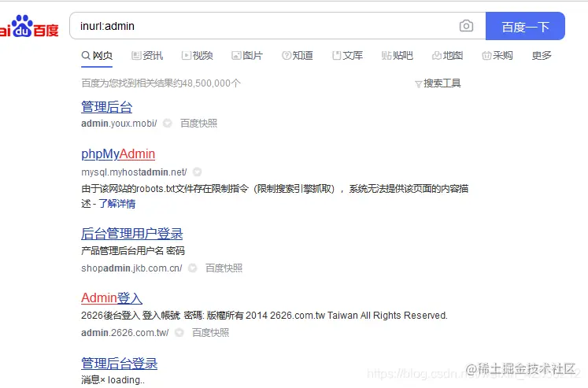
Task: Expand the 更多 menu
Action: [x=542, y=55]
